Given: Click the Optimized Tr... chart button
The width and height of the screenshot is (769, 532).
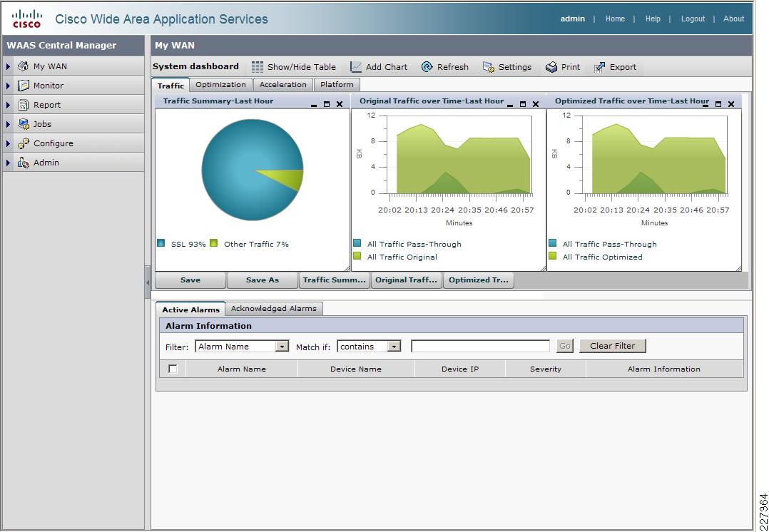Looking at the screenshot, I should pos(478,280).
